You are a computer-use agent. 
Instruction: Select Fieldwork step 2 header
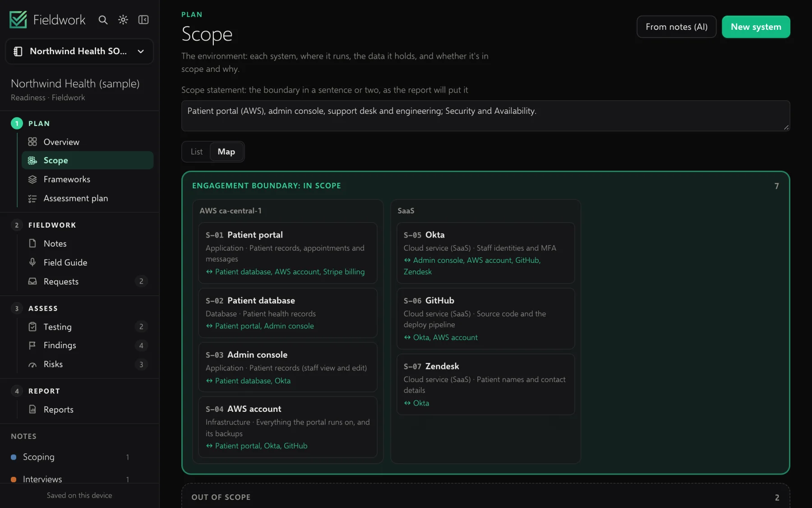tap(44, 225)
